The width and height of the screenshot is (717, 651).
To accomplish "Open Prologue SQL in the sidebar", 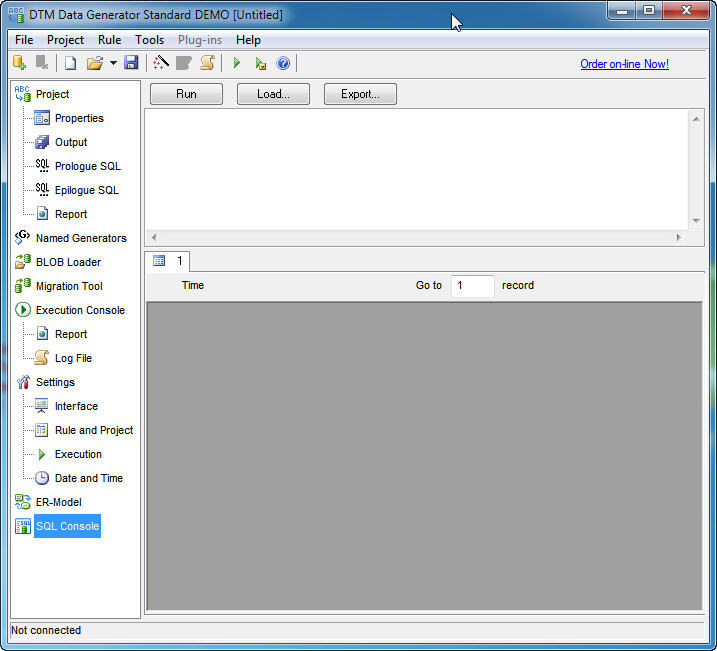I will coord(88,166).
